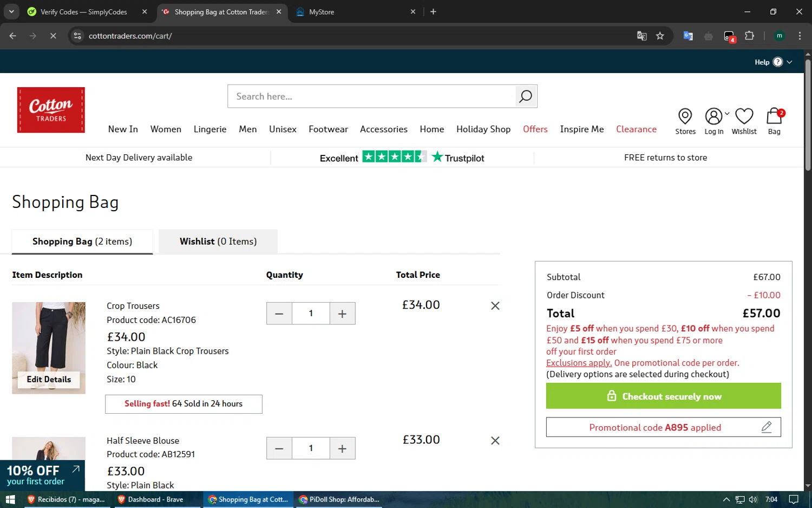The height and width of the screenshot is (508, 812).
Task: Open the Wishlist heart icon
Action: tap(744, 121)
